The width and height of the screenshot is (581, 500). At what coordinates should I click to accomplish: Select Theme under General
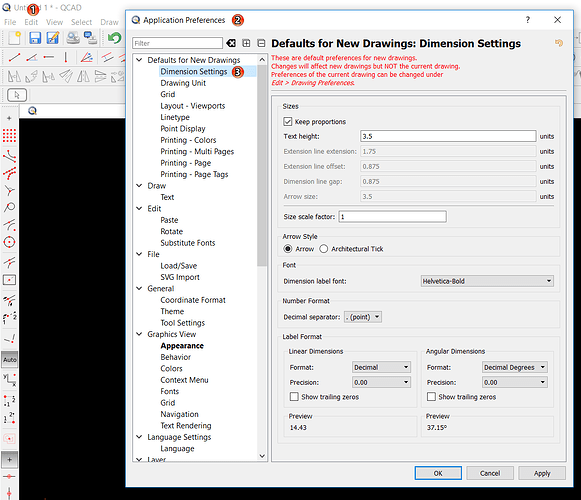[x=172, y=311]
